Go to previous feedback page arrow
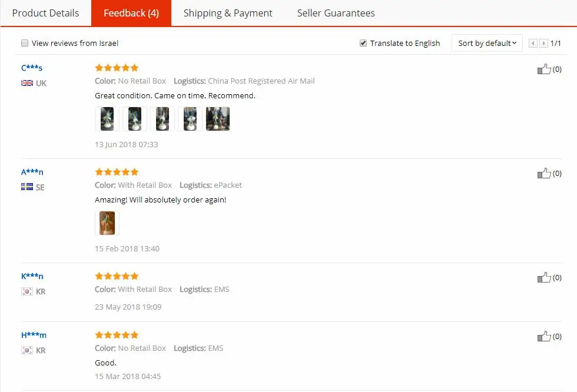 tap(533, 44)
